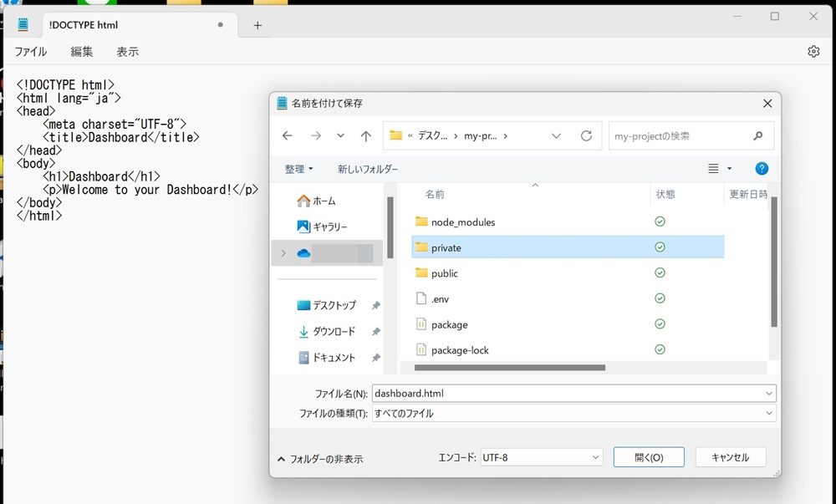836x504 pixels.
Task: Open Notepad settings gear
Action: pos(813,51)
